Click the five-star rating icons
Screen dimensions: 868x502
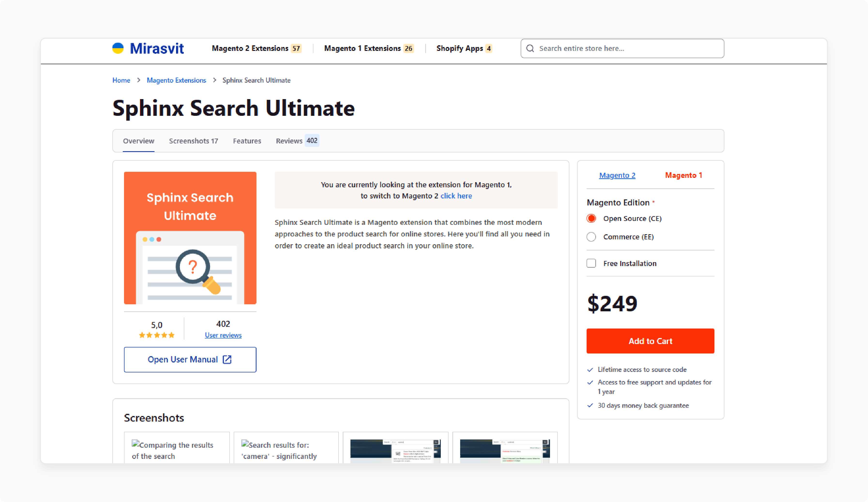[157, 335]
